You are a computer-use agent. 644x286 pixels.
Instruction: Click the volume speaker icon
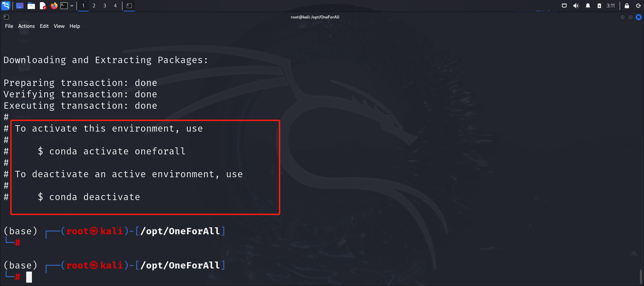[x=576, y=6]
